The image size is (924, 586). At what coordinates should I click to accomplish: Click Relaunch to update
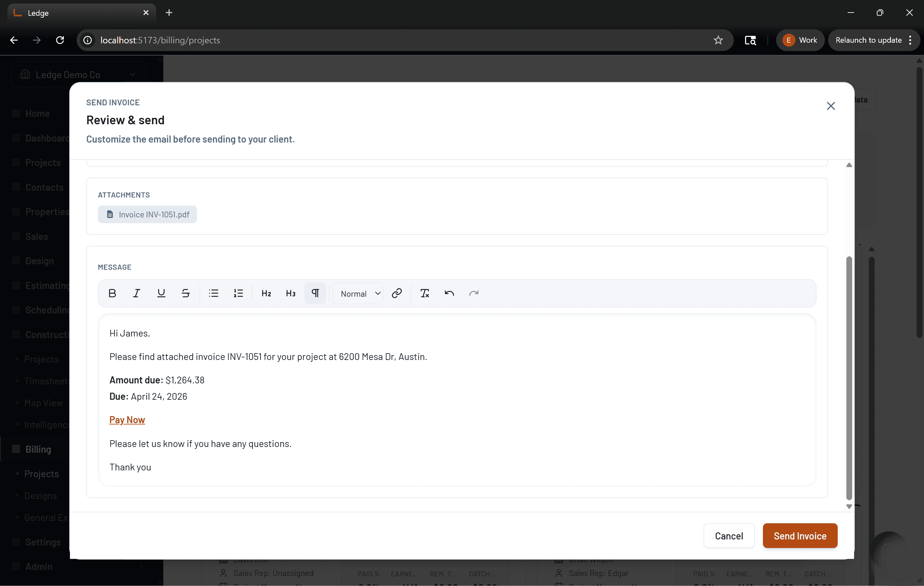pyautogui.click(x=868, y=40)
